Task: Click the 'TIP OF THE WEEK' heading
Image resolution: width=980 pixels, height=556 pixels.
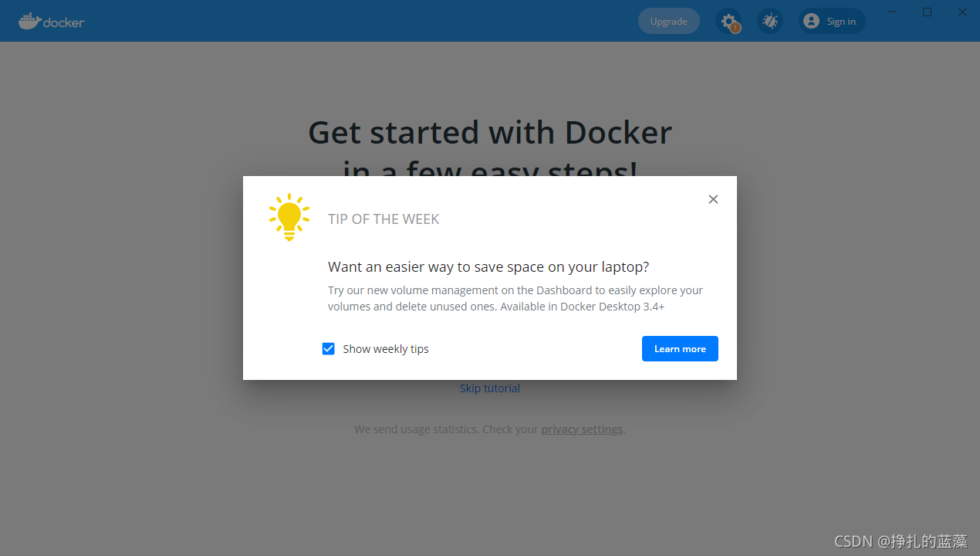Action: pos(384,219)
